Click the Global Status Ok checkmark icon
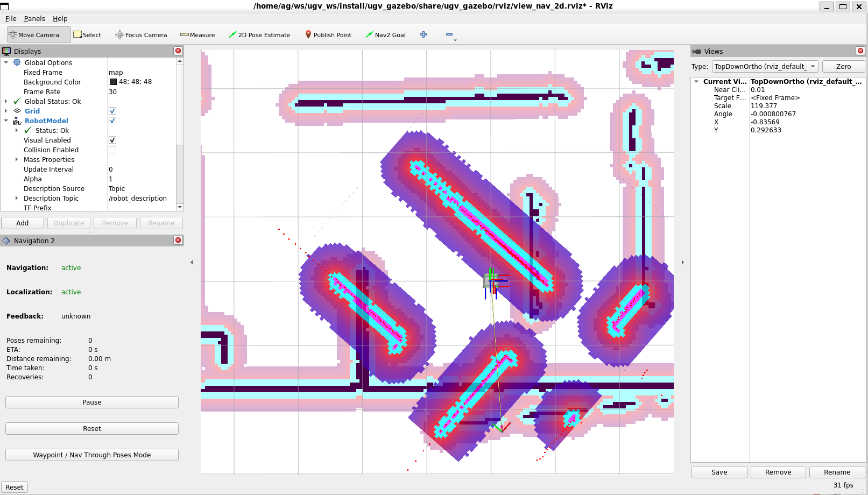The image size is (868, 495). 17,101
